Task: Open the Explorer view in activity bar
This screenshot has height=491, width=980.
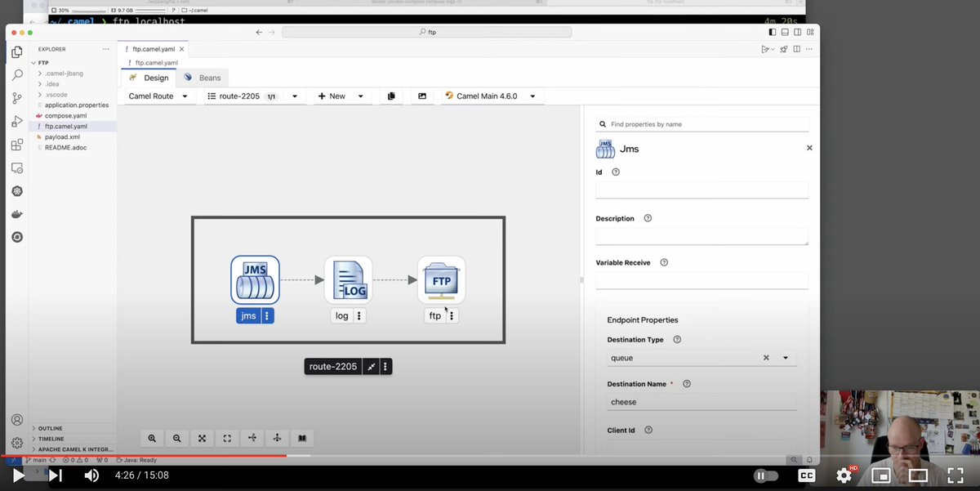Action: pyautogui.click(x=17, y=51)
